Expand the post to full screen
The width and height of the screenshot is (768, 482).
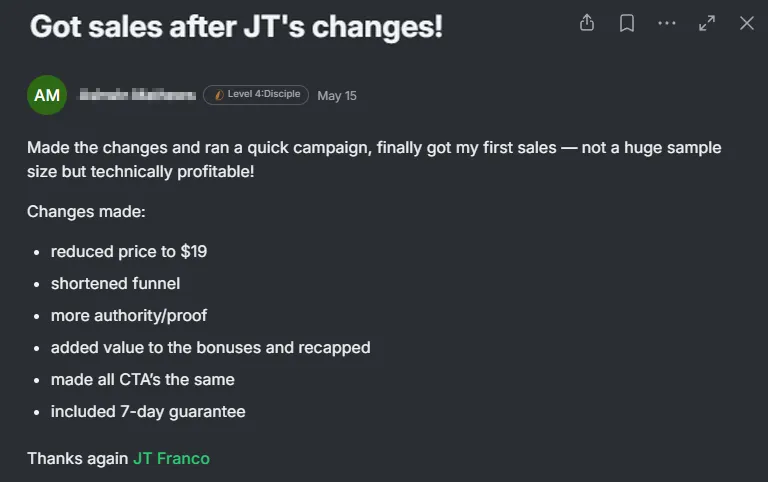[707, 23]
